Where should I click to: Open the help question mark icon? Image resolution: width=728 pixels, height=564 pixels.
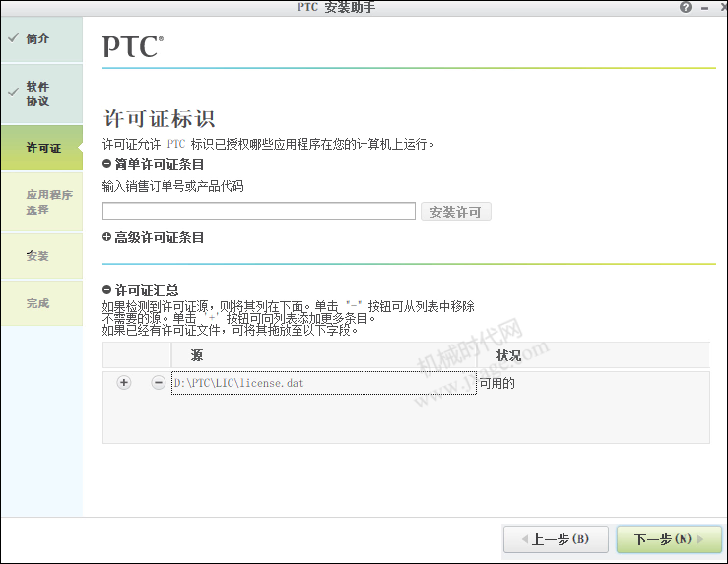686,7
